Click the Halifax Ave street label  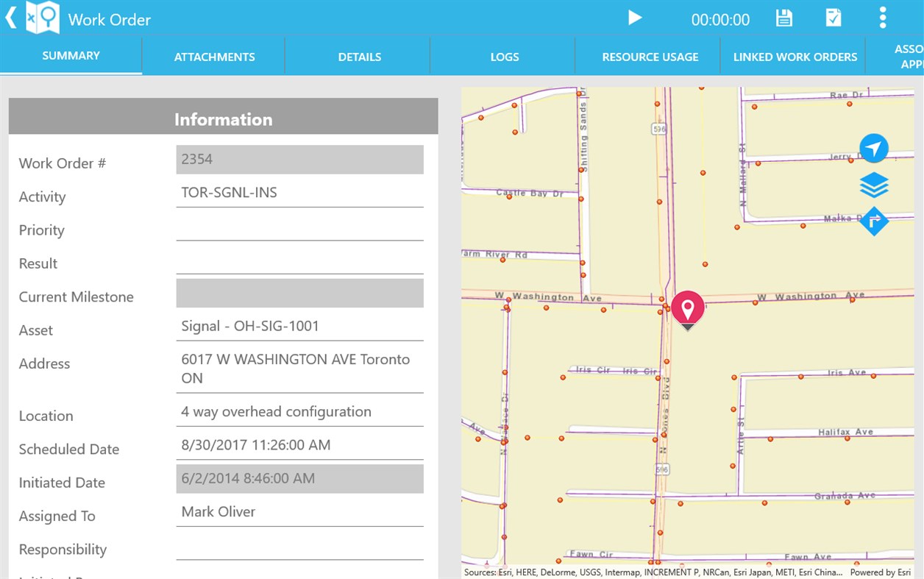tap(845, 433)
